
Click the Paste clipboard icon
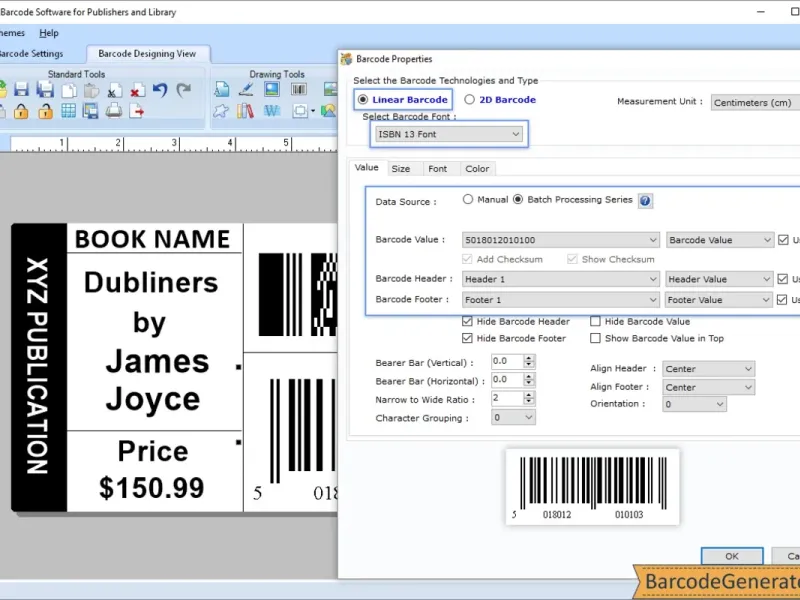[x=91, y=90]
